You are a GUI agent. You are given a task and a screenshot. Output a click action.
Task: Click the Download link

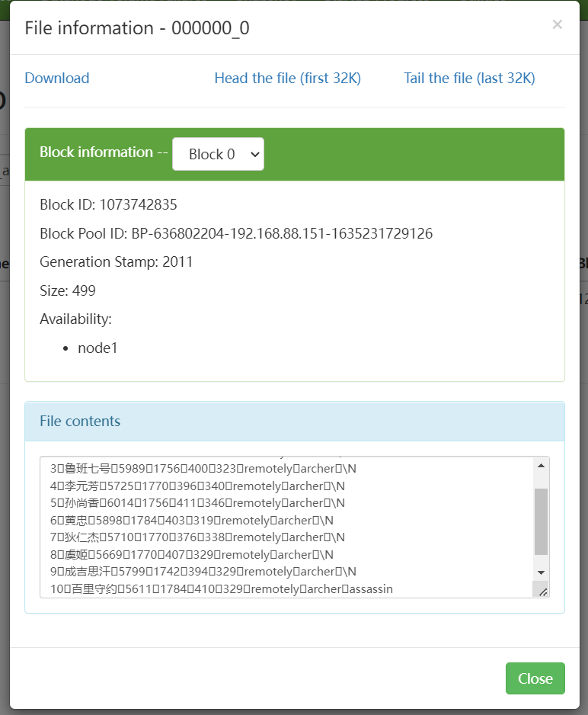click(x=57, y=78)
